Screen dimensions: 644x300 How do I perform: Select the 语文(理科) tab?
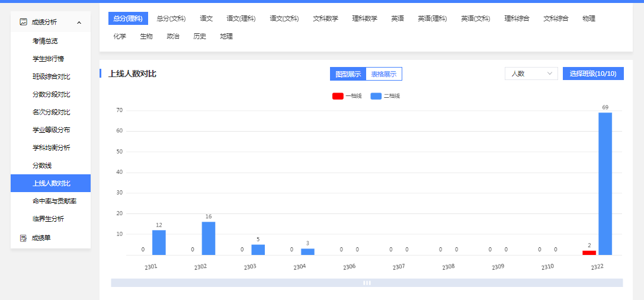[241, 18]
